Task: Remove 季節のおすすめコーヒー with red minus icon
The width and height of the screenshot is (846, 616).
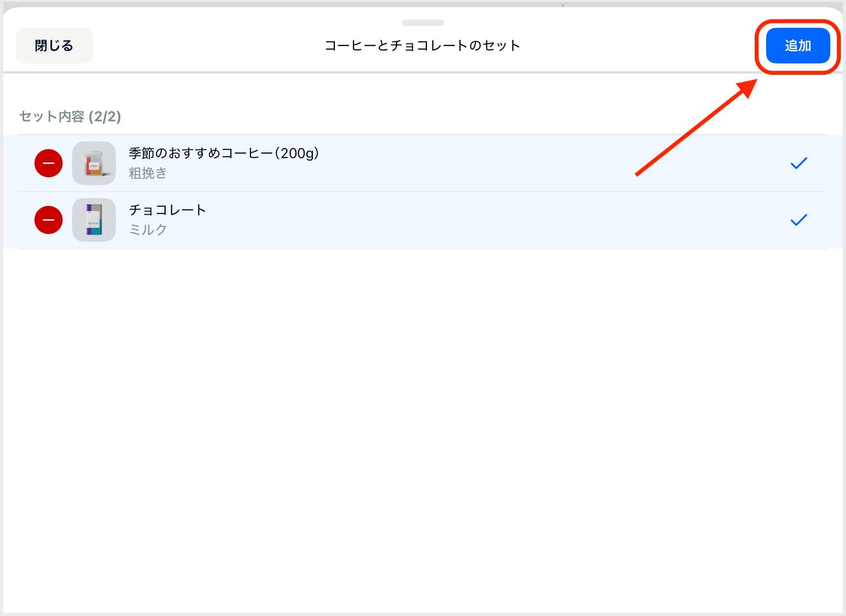Action: pos(49,163)
